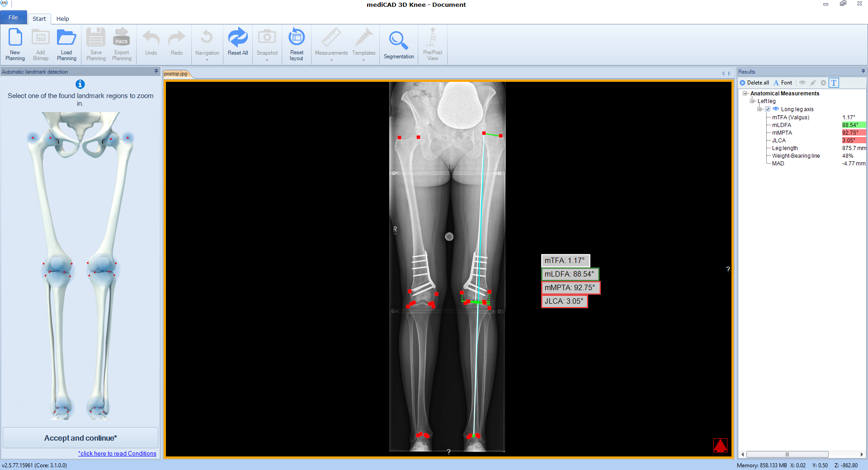Switch to the Help tab
The height and width of the screenshot is (470, 868).
[63, 19]
